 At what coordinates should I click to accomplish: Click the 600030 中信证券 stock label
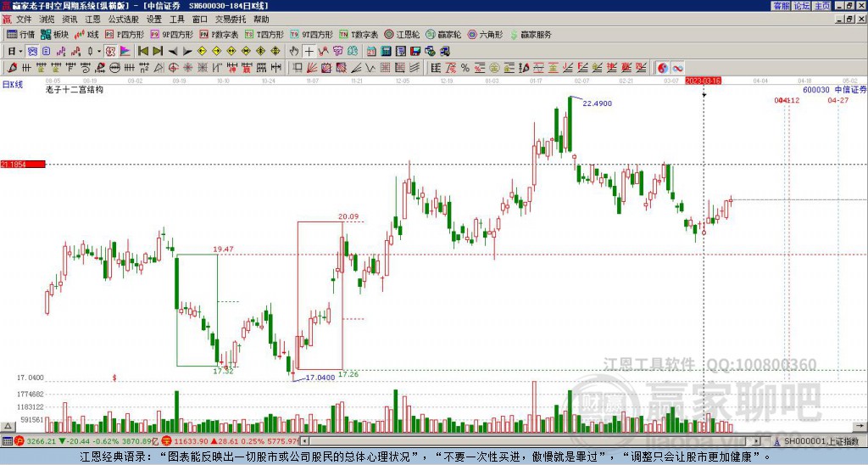835,90
